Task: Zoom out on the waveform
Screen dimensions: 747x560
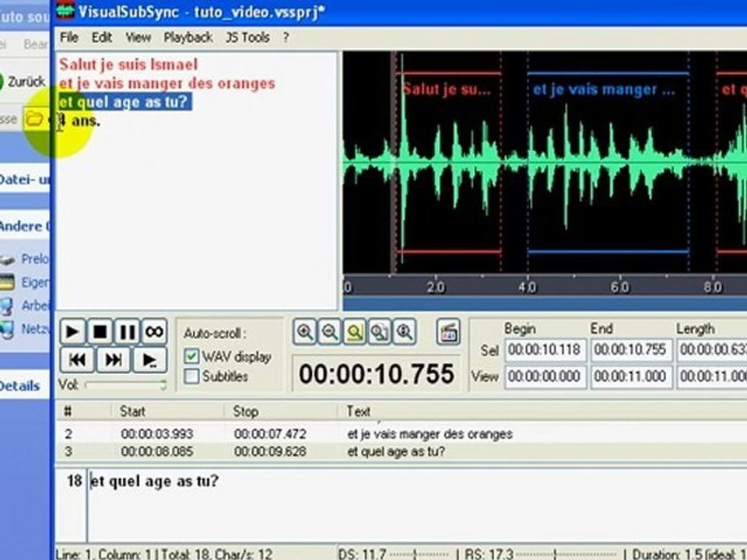Action: point(330,332)
